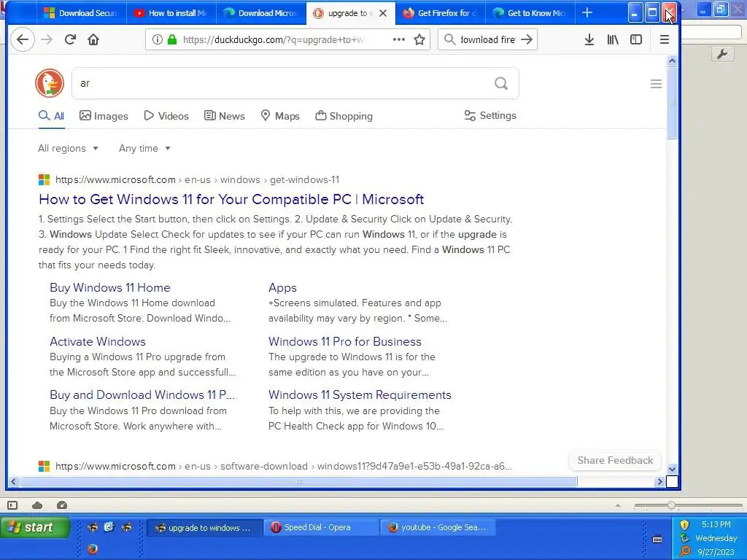Open the library bookshelf icon
Image resolution: width=747 pixels, height=560 pixels.
613,39
